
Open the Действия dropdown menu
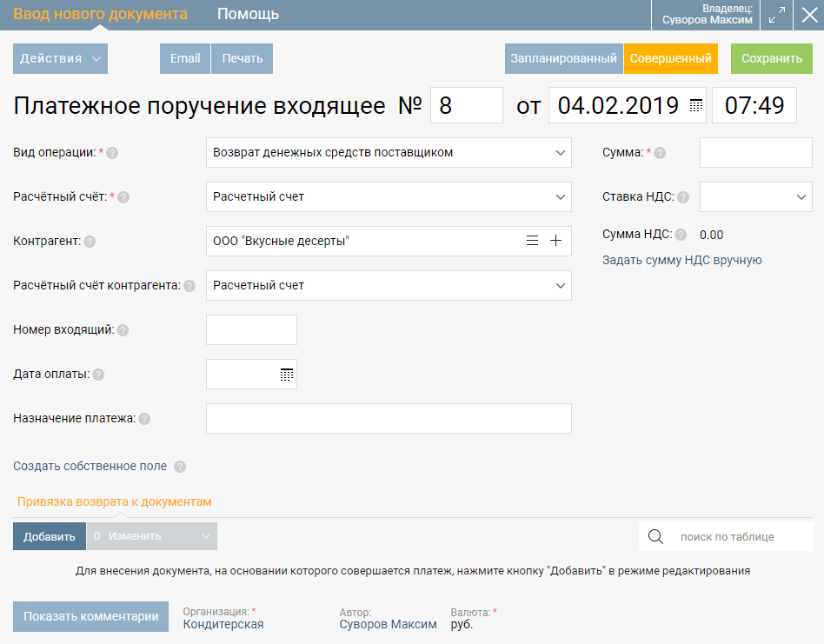pyautogui.click(x=61, y=58)
